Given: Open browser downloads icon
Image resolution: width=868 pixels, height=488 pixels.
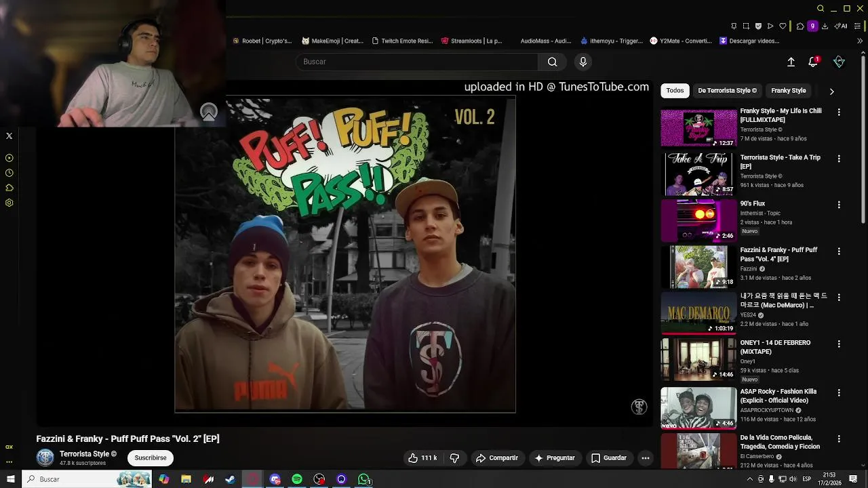Looking at the screenshot, I should coord(825,26).
